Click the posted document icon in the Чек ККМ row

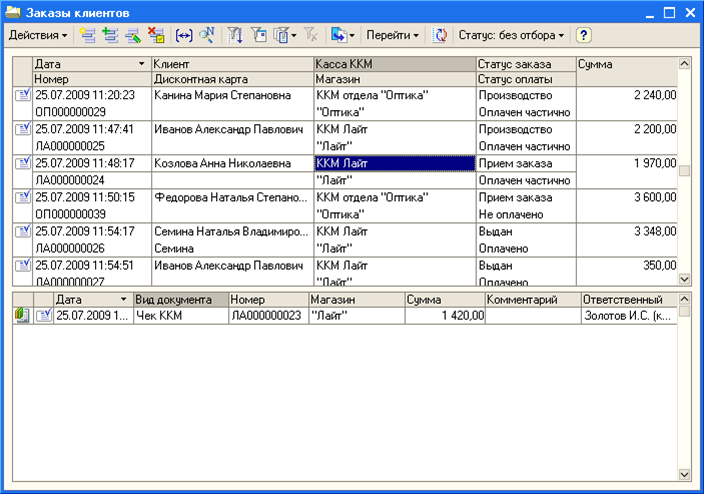tap(44, 315)
